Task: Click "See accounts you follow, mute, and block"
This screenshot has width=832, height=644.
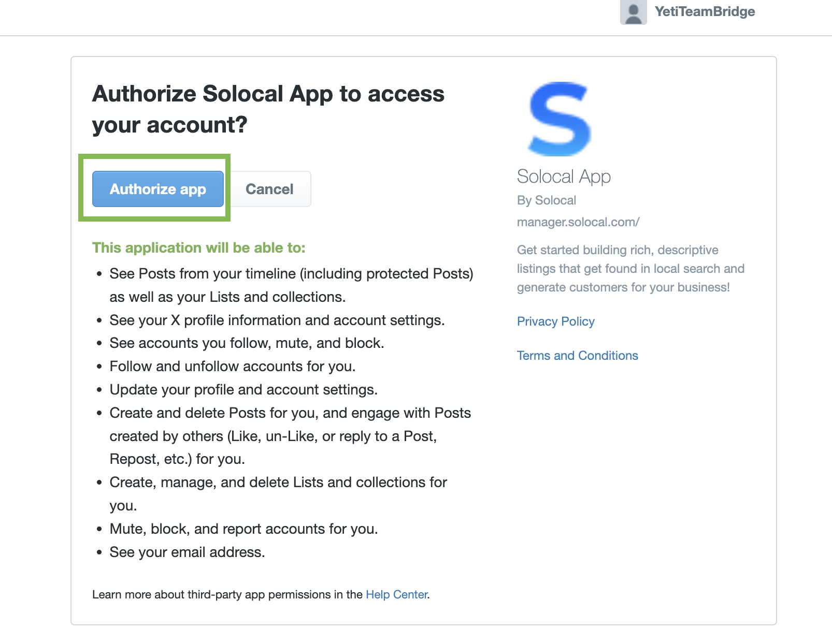Action: [x=247, y=343]
